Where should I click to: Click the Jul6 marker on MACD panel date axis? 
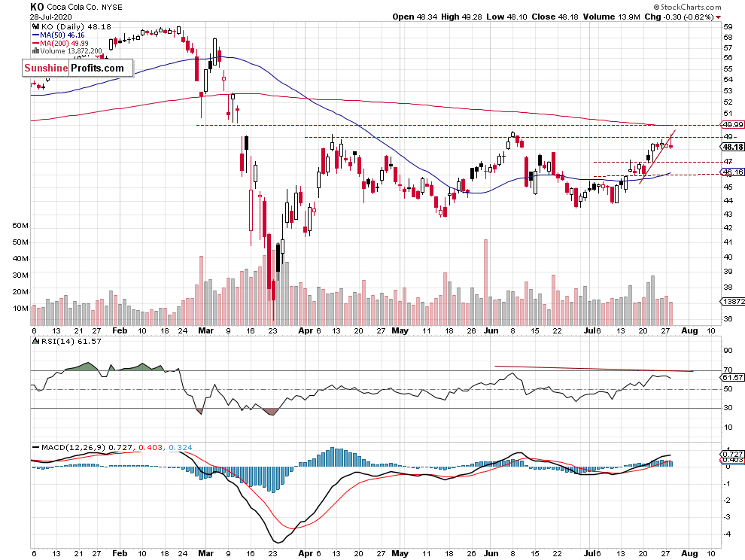click(592, 553)
